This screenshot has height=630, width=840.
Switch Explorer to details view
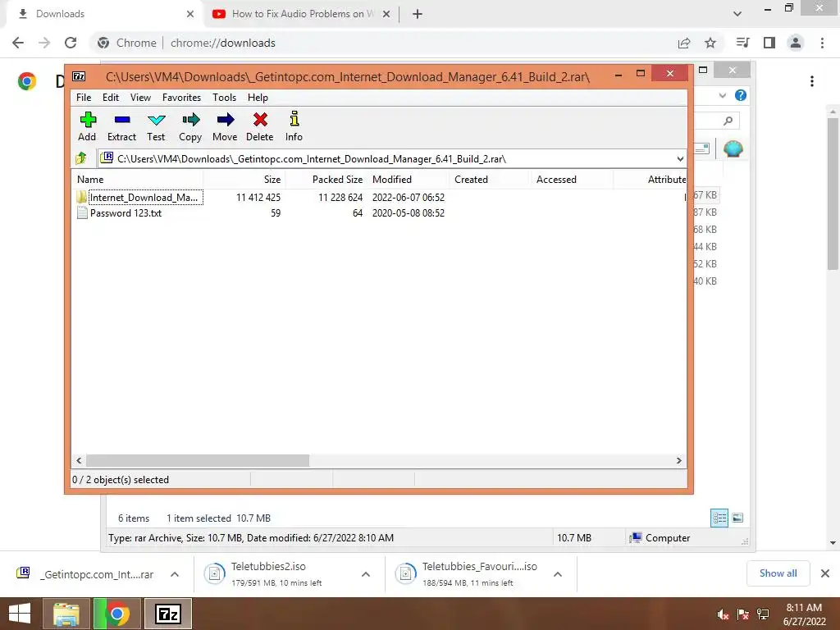coord(719,518)
